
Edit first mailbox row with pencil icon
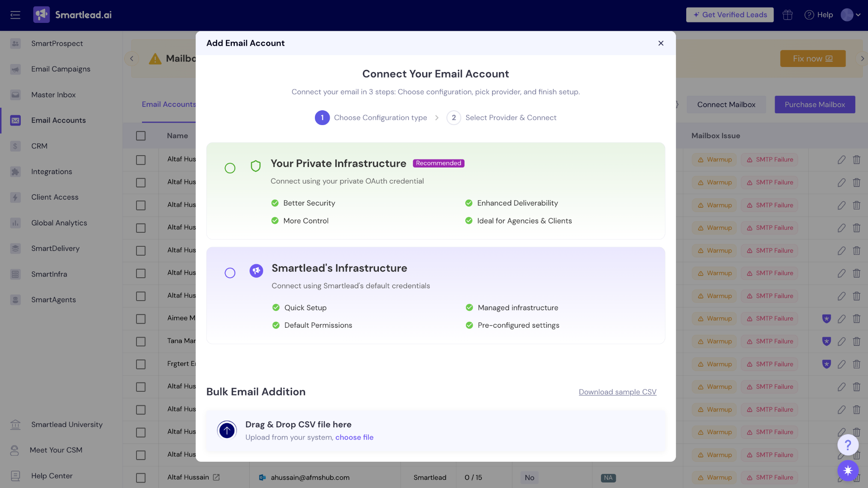point(841,160)
